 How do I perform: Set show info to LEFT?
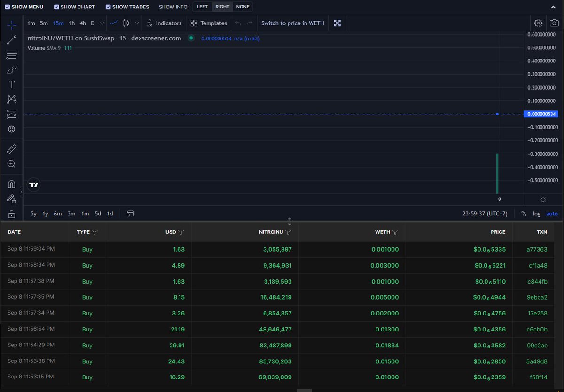202,7
